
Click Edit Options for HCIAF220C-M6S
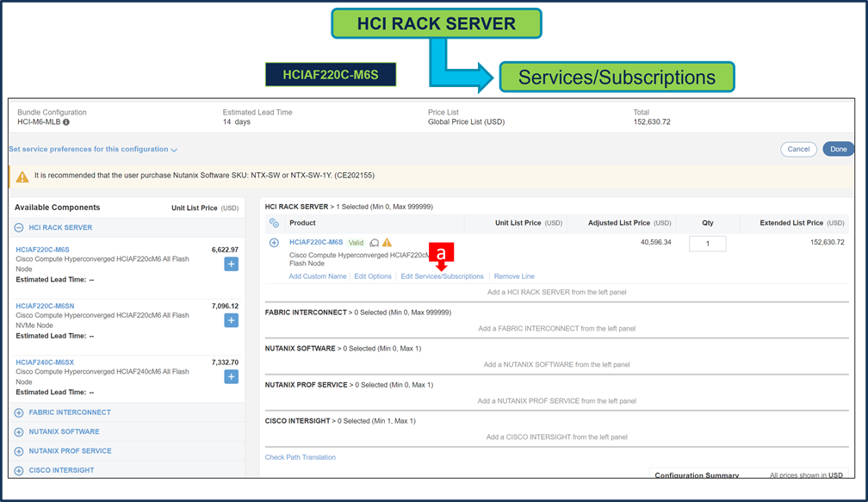click(x=373, y=276)
